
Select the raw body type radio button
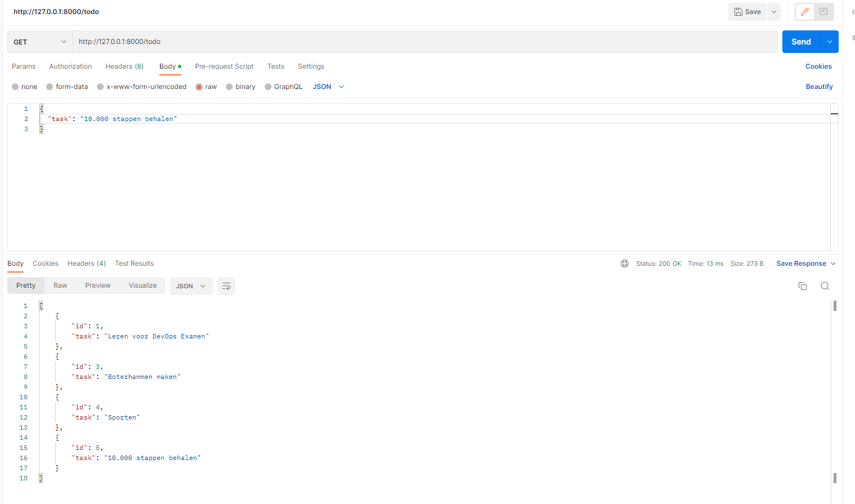click(200, 86)
